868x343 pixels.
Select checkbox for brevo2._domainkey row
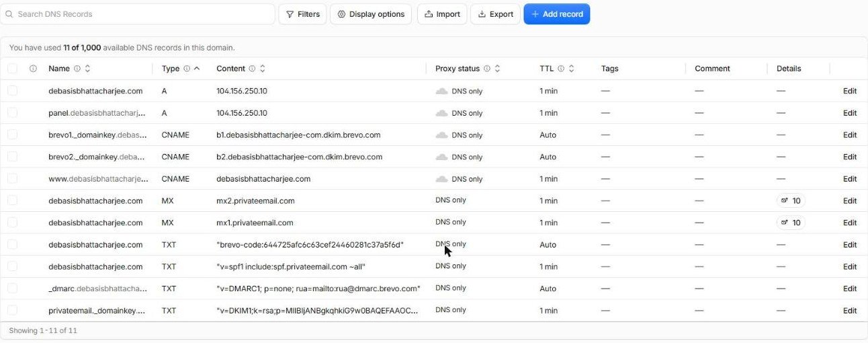pos(13,157)
